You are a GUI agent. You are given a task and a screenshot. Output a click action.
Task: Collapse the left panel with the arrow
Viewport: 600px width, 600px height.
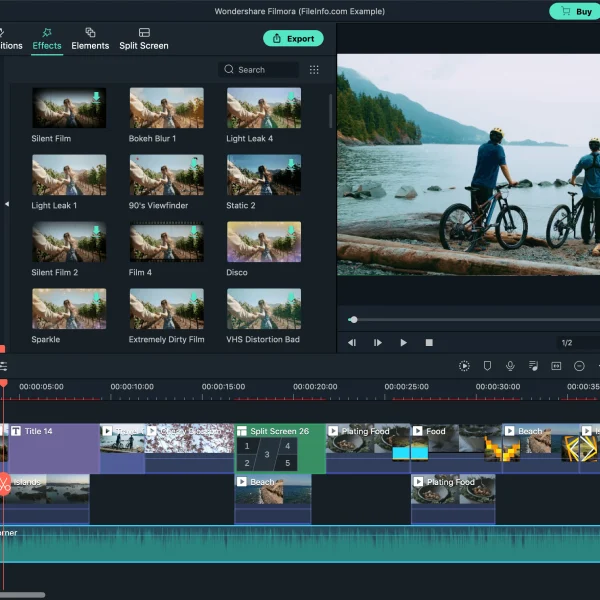[7, 204]
